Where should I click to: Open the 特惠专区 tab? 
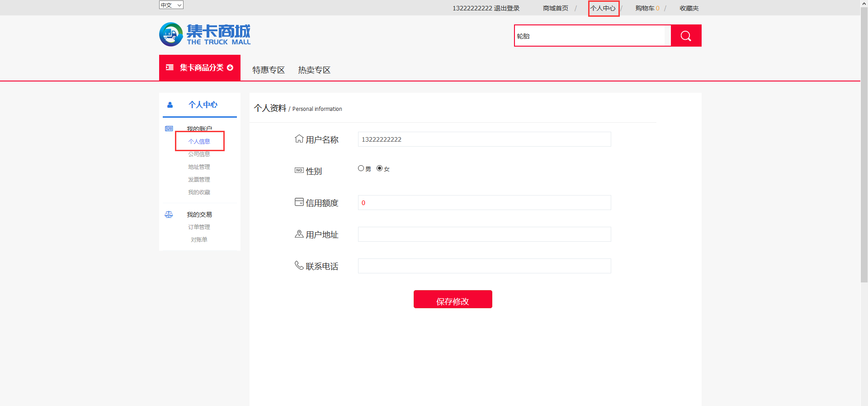click(x=269, y=70)
